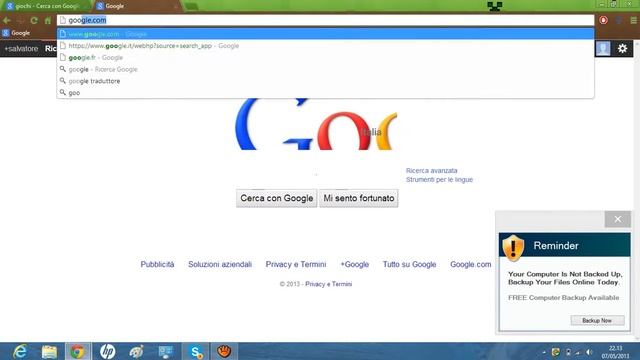
Task: Open the Google bookmark in bookmarks bar
Action: pos(16,33)
